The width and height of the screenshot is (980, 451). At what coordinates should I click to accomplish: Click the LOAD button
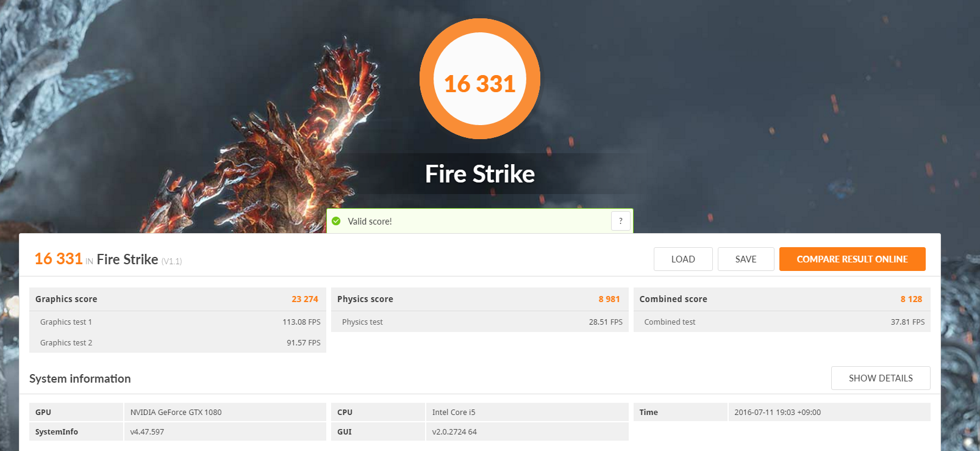(x=683, y=259)
